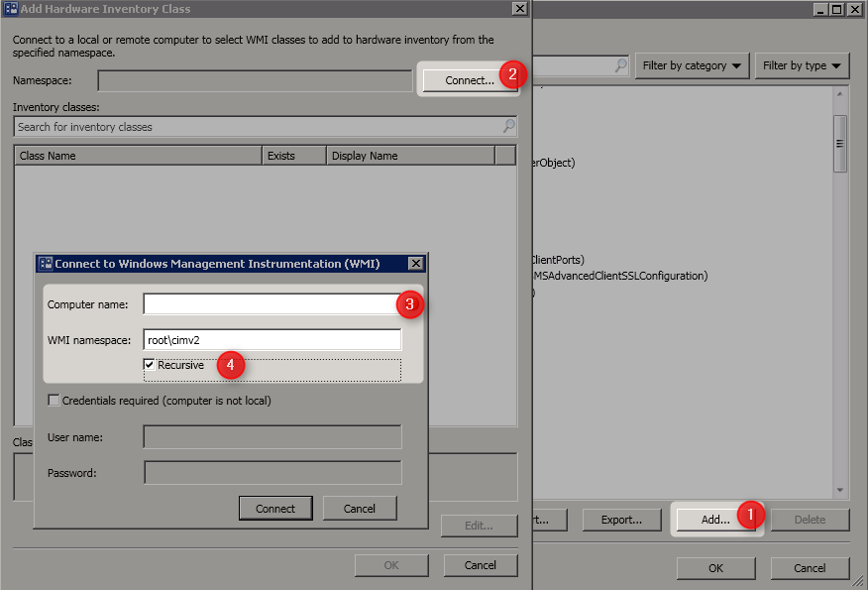Close the Connect to WMI dialog

coord(416,264)
